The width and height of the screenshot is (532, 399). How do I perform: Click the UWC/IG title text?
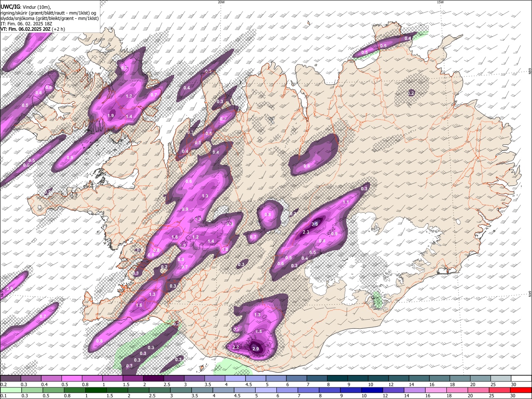tap(10, 7)
